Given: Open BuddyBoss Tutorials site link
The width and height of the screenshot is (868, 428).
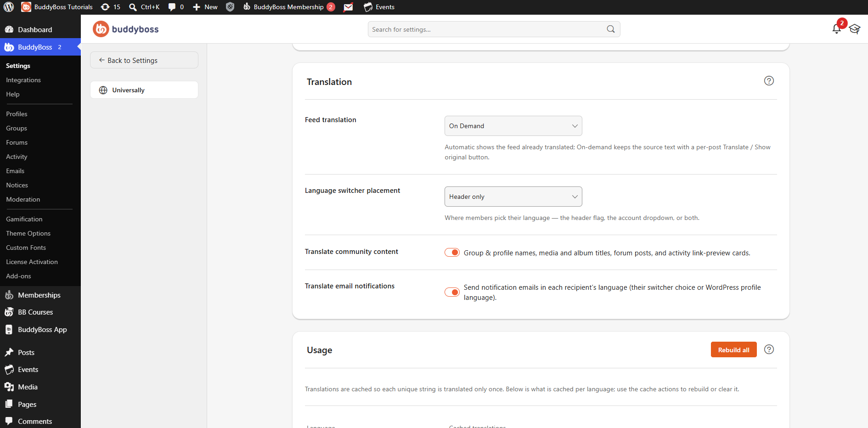Looking at the screenshot, I should [x=57, y=7].
